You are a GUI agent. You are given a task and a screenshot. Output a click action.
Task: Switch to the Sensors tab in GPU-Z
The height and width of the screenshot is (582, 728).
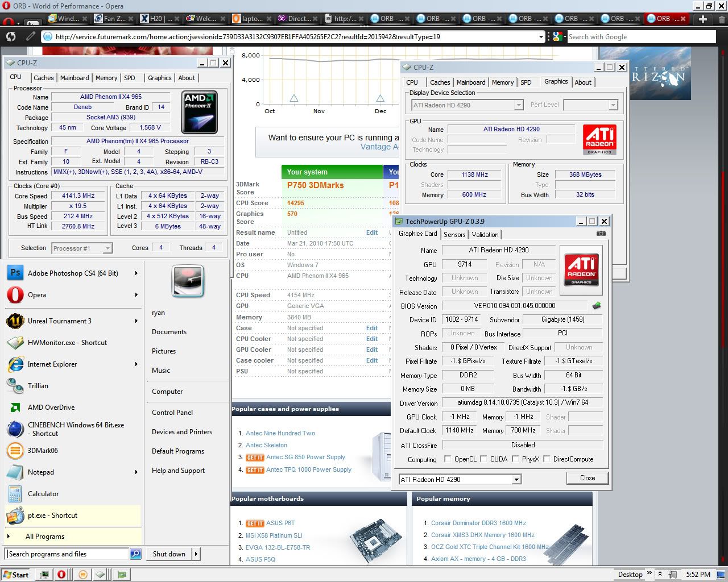tap(454, 235)
